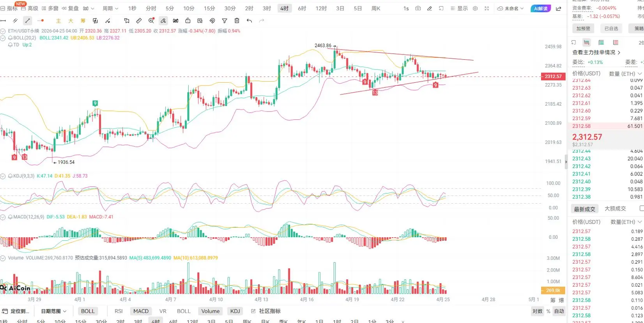Take a chart screenshot with the camera icon
This screenshot has width=644, height=323.
(418, 8)
